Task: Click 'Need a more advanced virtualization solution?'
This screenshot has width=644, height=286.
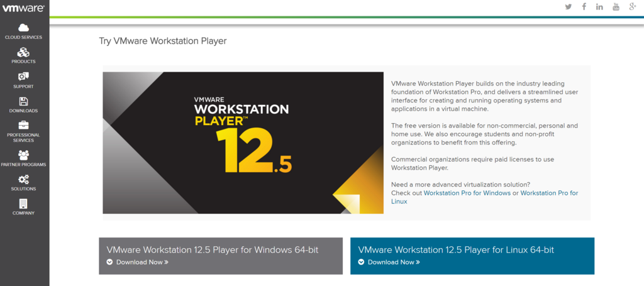Action: click(460, 184)
